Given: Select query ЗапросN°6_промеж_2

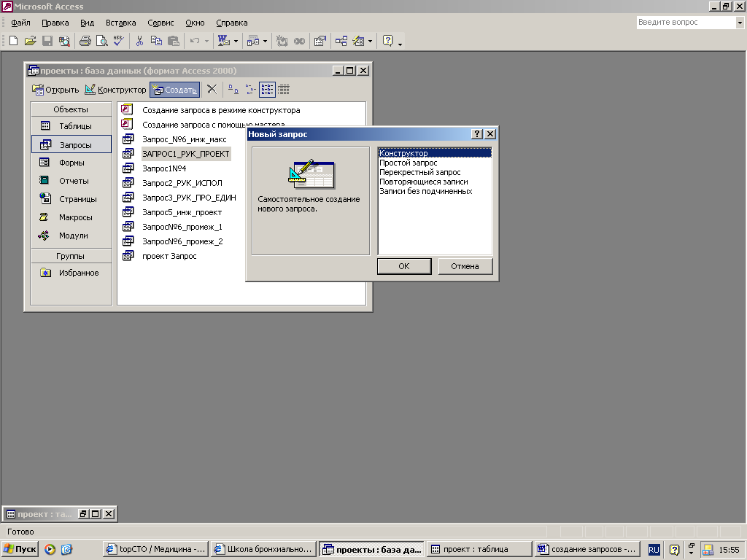Looking at the screenshot, I should (182, 242).
